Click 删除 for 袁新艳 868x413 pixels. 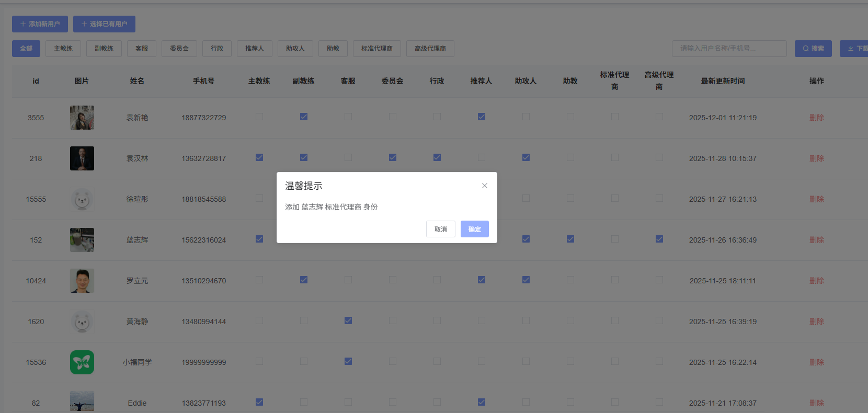[817, 118]
